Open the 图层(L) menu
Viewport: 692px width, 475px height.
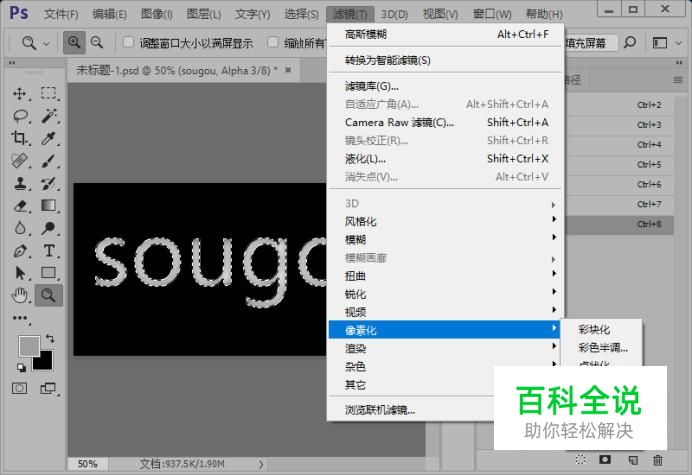pyautogui.click(x=203, y=14)
